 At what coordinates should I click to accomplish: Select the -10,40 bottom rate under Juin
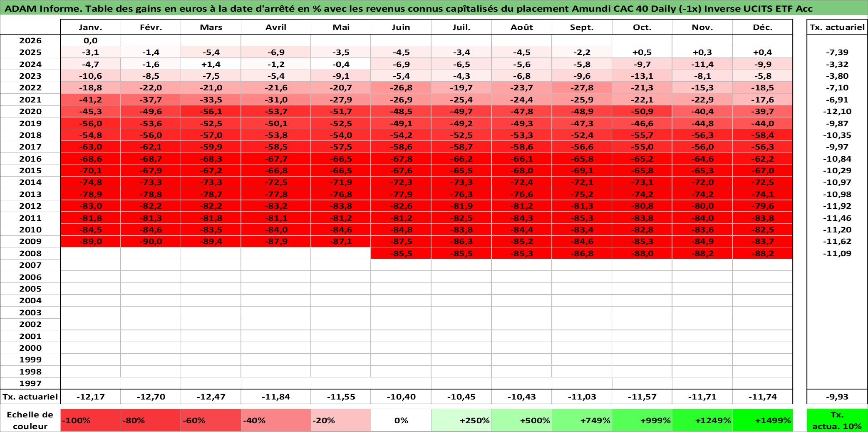coord(401,397)
